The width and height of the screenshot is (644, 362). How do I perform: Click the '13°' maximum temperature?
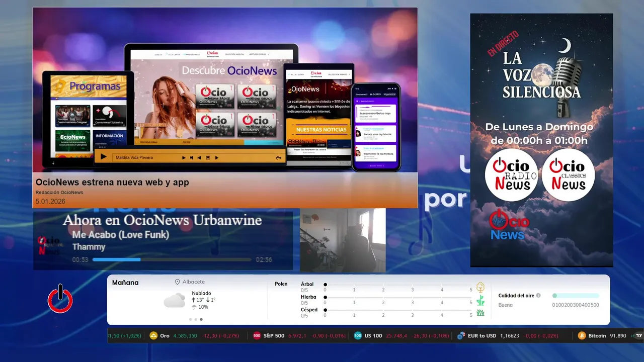point(200,300)
